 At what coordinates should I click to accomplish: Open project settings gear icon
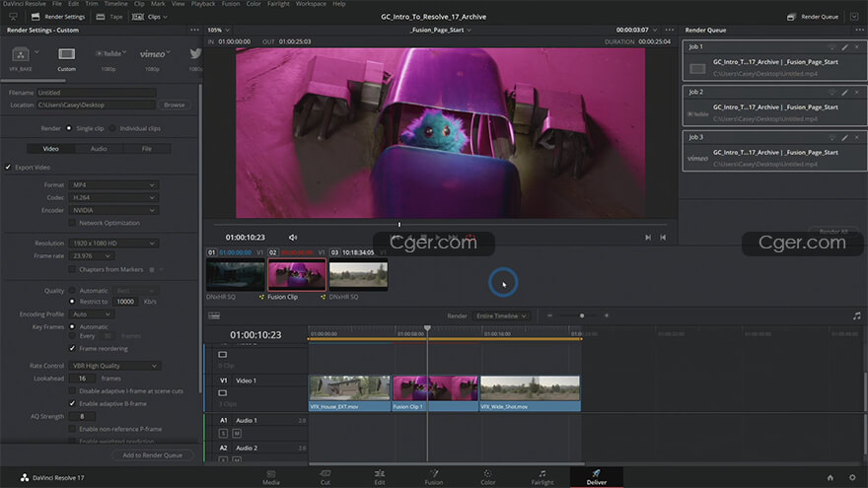[x=852, y=477]
